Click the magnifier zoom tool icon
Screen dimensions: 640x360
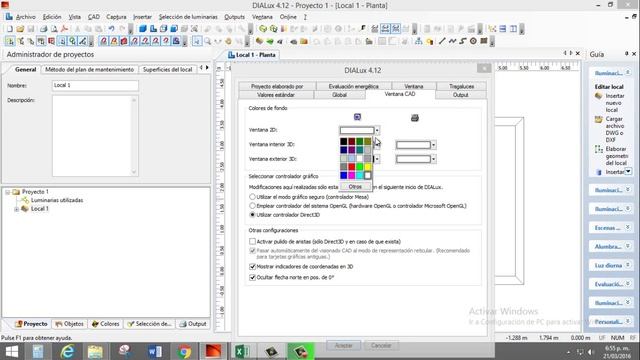tap(208, 41)
